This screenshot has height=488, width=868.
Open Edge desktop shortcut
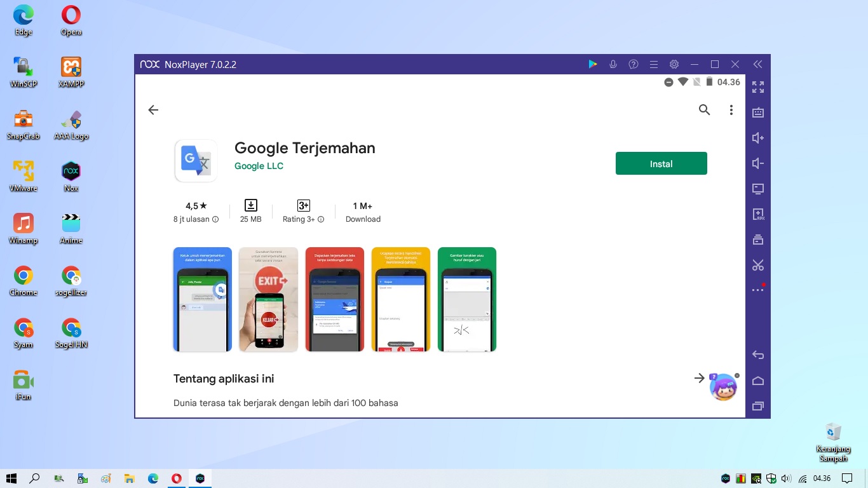(24, 20)
